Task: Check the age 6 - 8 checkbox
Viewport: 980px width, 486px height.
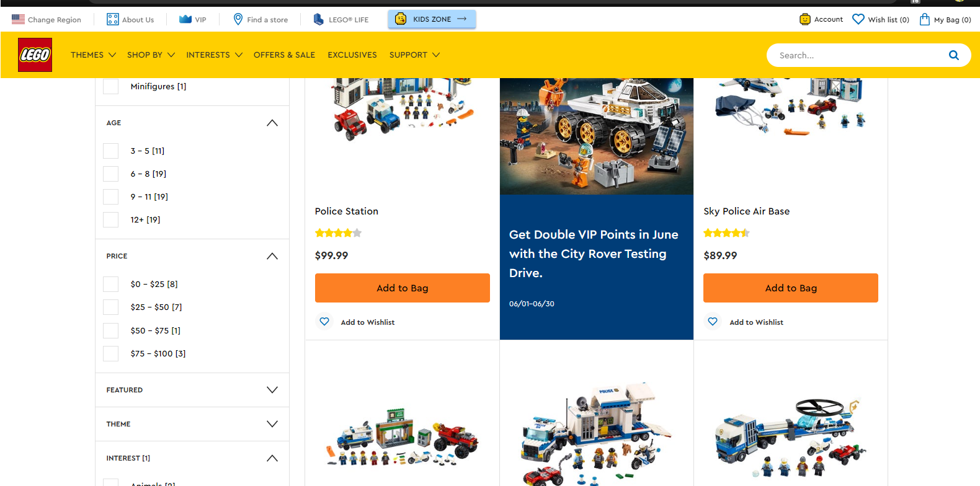Action: tap(110, 174)
